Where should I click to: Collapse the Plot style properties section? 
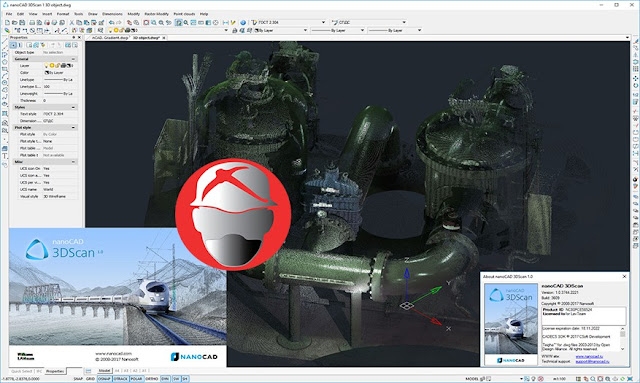[73, 127]
